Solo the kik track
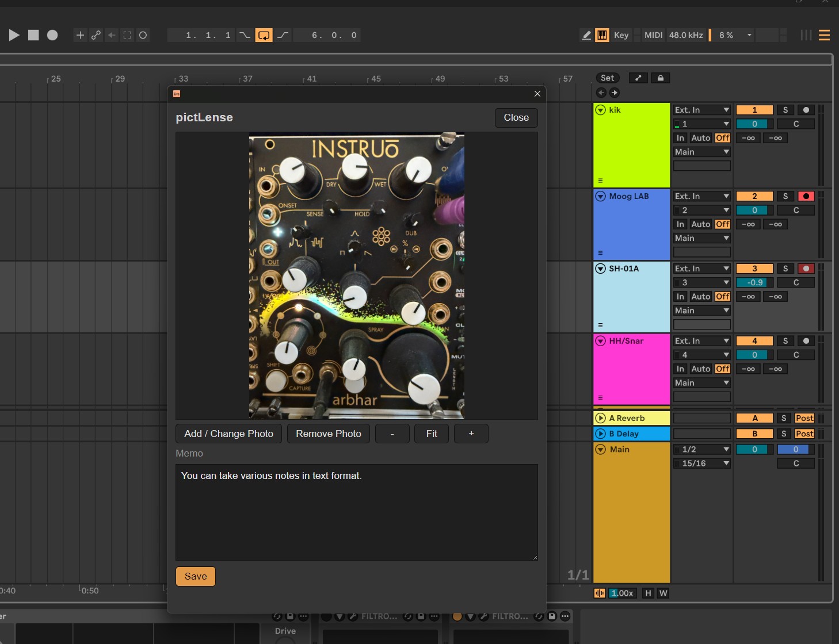 point(785,110)
